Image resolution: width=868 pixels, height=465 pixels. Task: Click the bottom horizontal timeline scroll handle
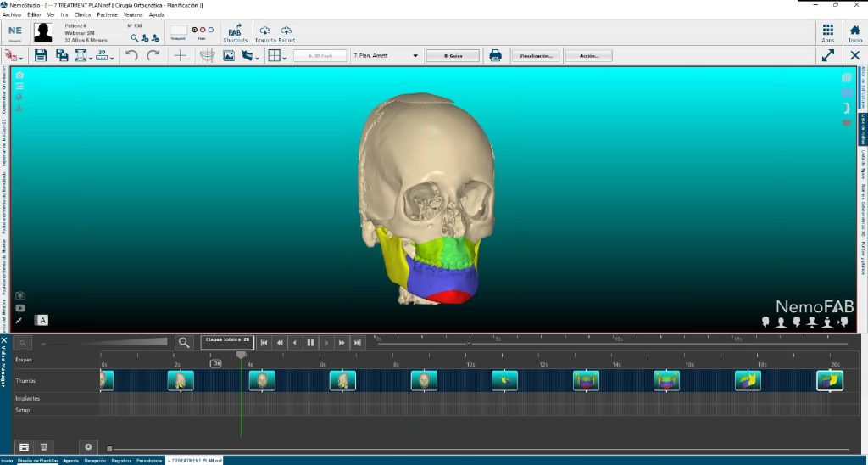[109, 449]
